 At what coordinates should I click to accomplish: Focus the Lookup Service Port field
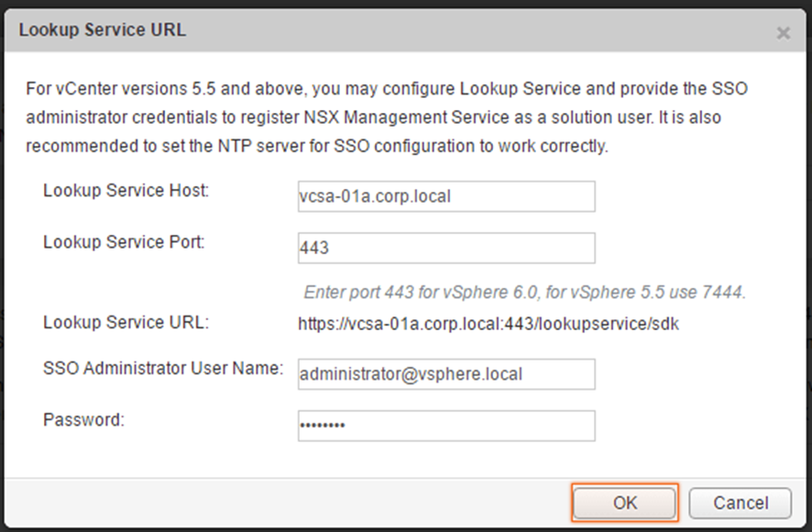(x=446, y=248)
